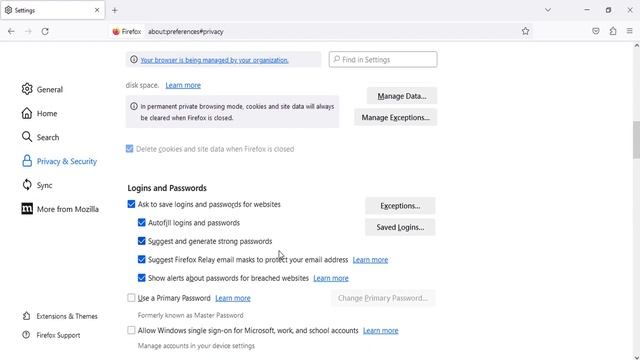This screenshot has height=360, width=640.
Task: Uncheck Autofill logins and passwords
Action: click(x=142, y=222)
